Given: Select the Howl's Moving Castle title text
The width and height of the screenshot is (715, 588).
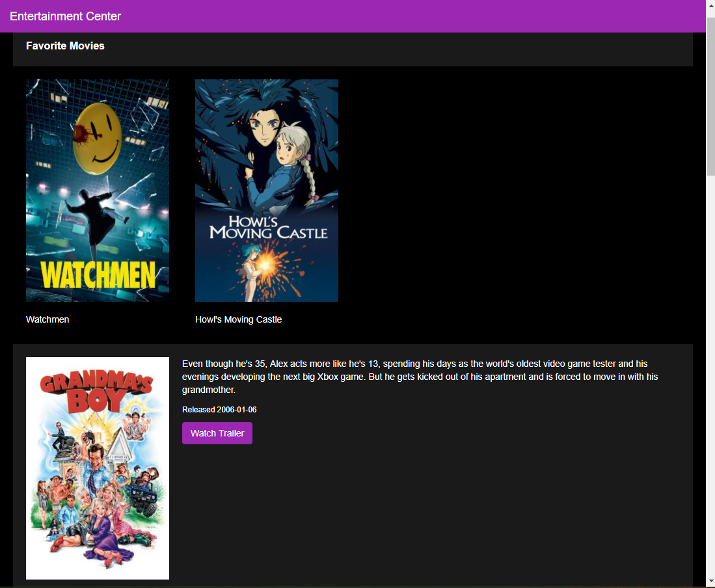Looking at the screenshot, I should tap(239, 319).
